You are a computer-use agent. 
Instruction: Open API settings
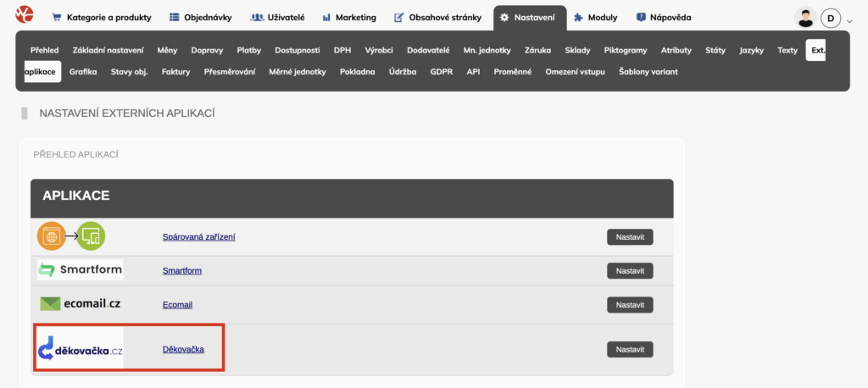(473, 71)
